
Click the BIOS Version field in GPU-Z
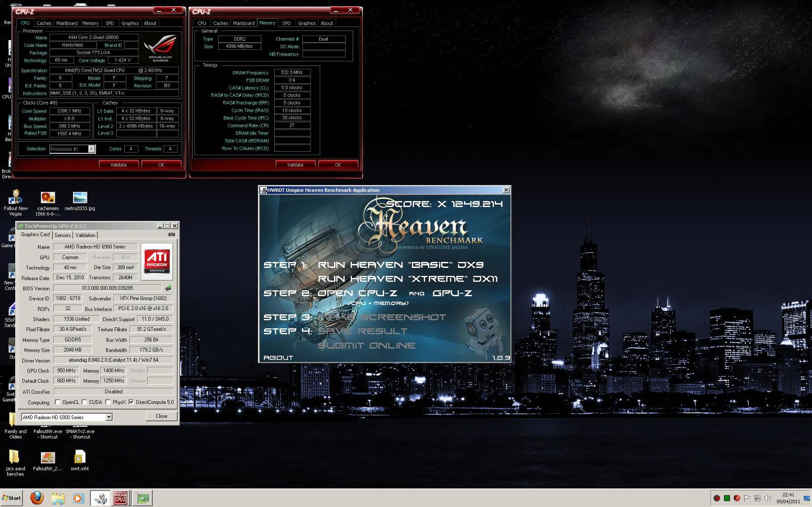click(x=108, y=288)
